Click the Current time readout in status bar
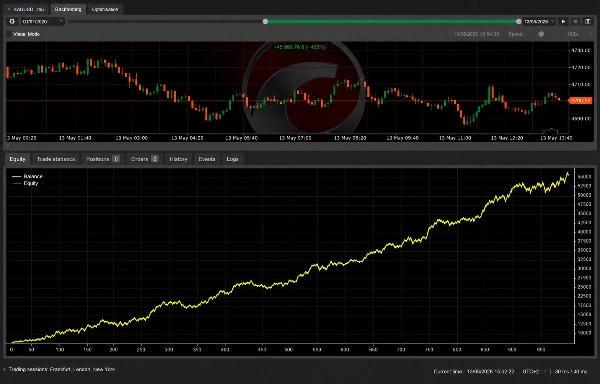The image size is (600, 384). pos(474,371)
